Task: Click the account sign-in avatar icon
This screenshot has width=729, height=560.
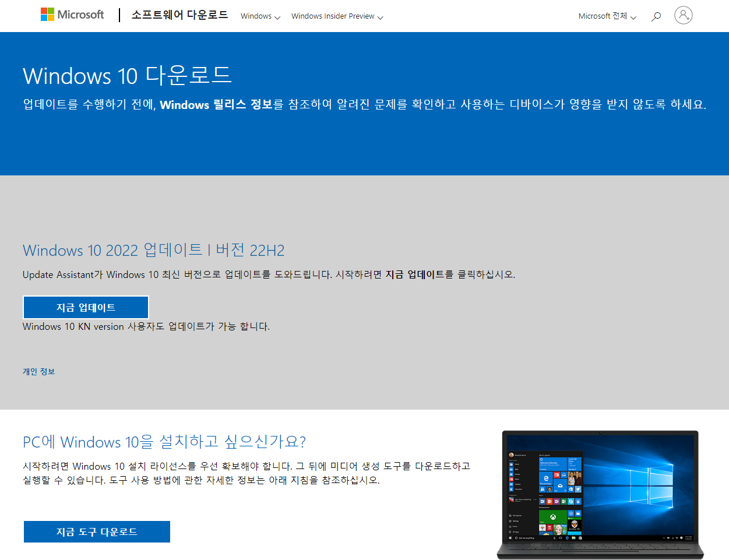Action: [684, 15]
